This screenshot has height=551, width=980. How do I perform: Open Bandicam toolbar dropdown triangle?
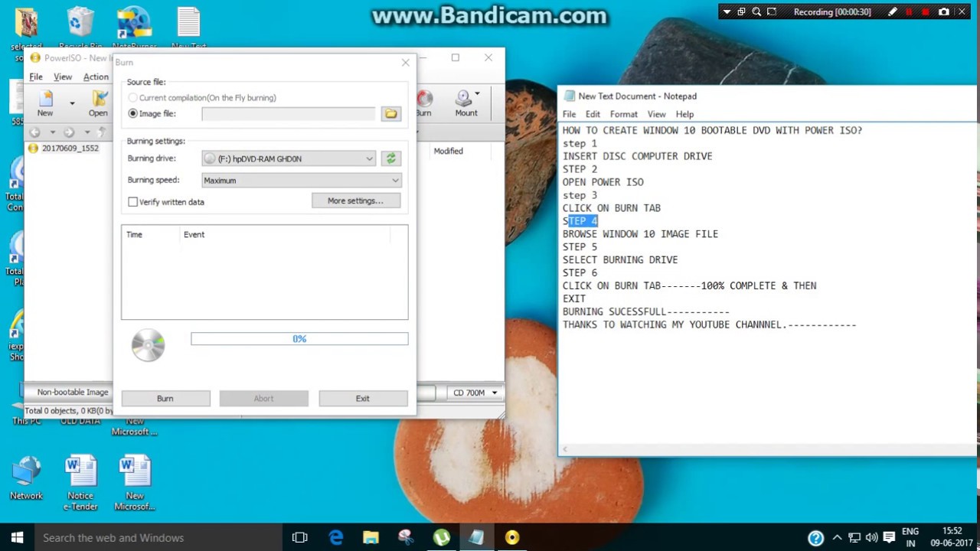coord(727,11)
